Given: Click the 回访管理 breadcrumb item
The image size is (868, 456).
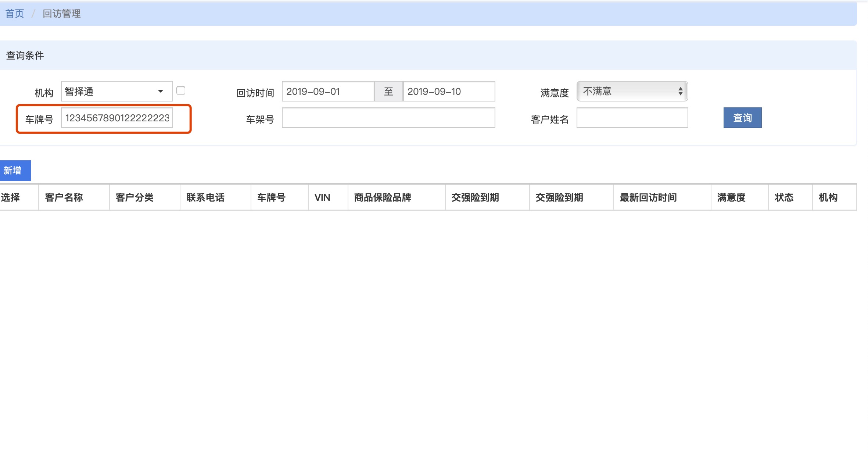Looking at the screenshot, I should (x=61, y=14).
